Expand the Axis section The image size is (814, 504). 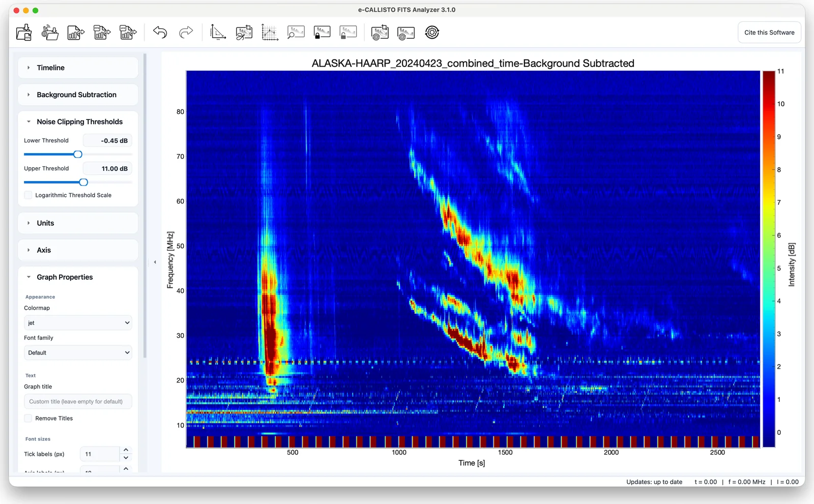pyautogui.click(x=78, y=250)
